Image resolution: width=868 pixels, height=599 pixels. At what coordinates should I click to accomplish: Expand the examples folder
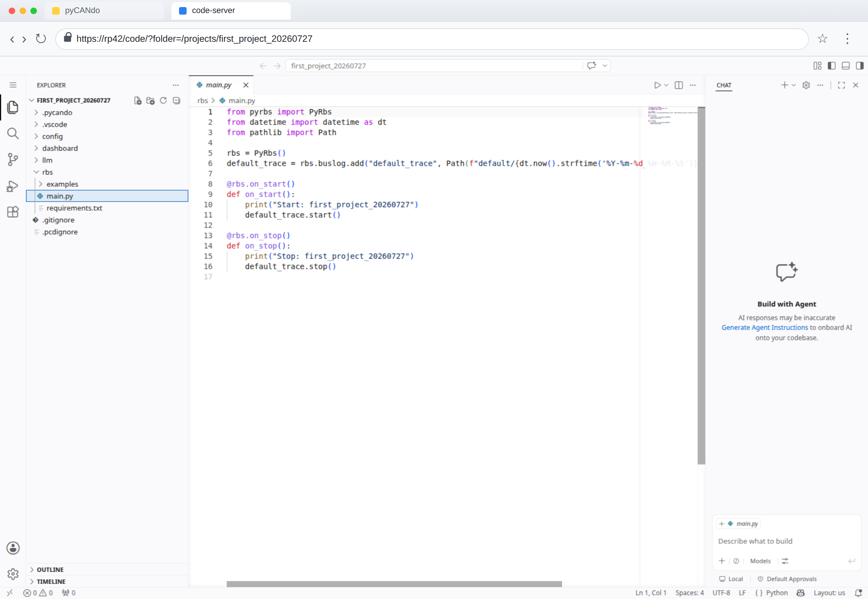[x=107, y=184]
